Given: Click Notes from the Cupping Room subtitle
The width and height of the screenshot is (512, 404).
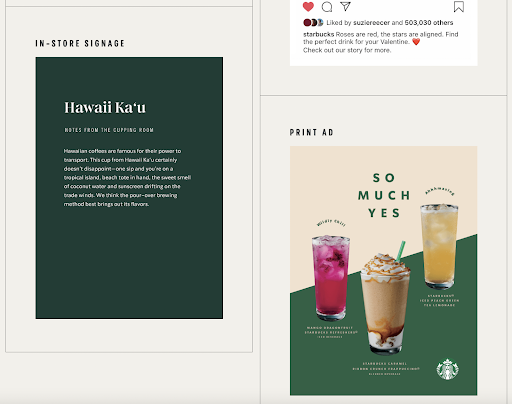Looking at the screenshot, I should 109,130.
